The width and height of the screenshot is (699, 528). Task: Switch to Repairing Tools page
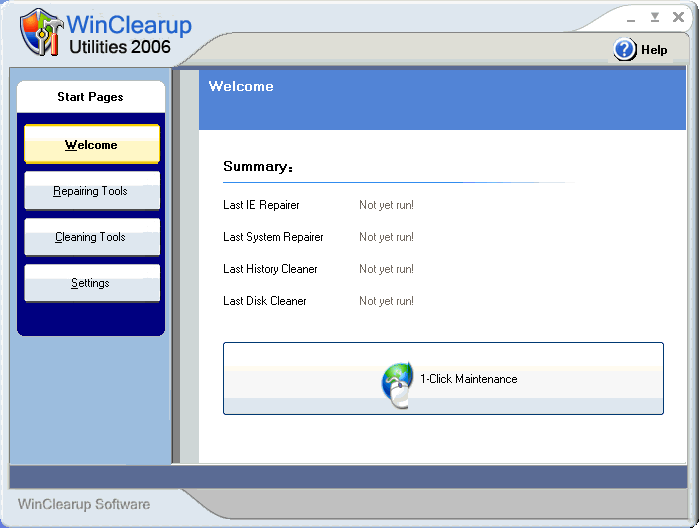[92, 190]
